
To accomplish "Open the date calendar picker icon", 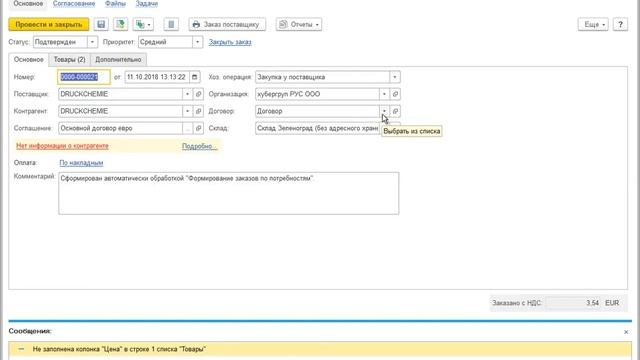I will tap(195, 77).
